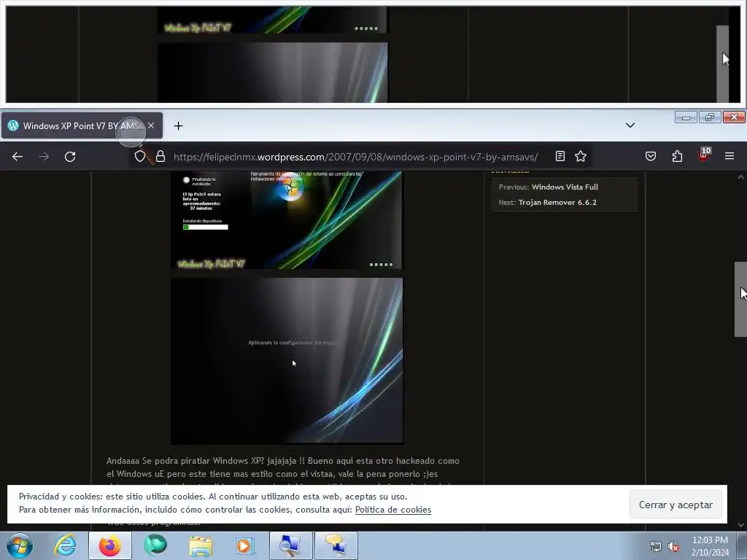
Task: Open the Firefox hamburger menu
Action: click(x=729, y=156)
